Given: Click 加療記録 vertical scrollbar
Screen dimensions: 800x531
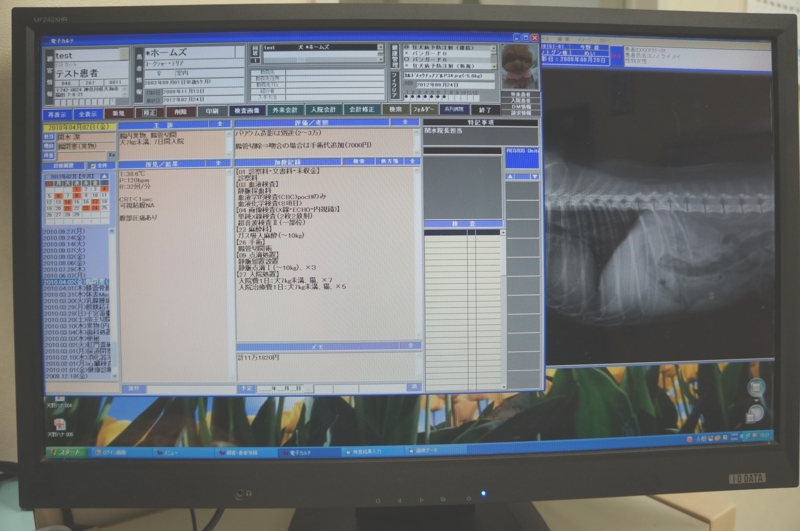Looking at the screenshot, I should click(x=417, y=252).
